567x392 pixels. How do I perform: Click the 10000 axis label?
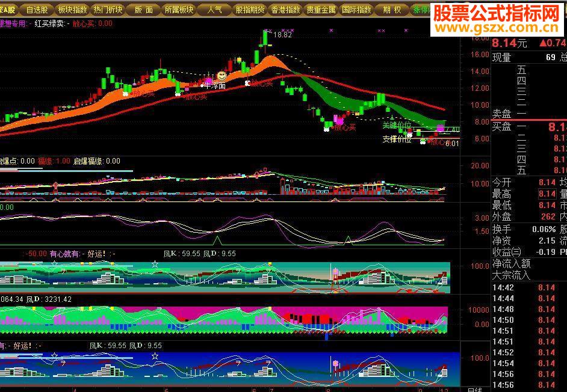(479, 310)
